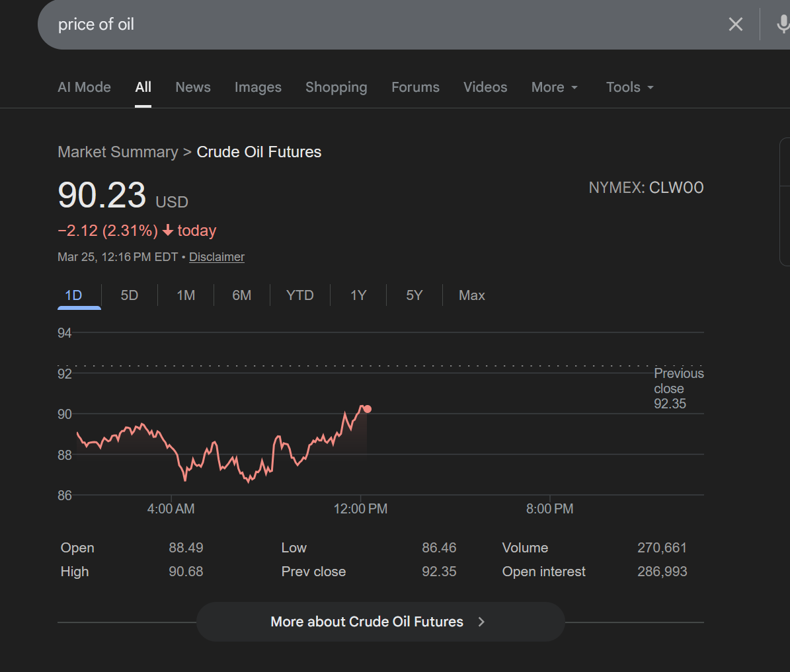Switch to AI Mode tab
Viewport: 790px width, 672px height.
coord(84,87)
